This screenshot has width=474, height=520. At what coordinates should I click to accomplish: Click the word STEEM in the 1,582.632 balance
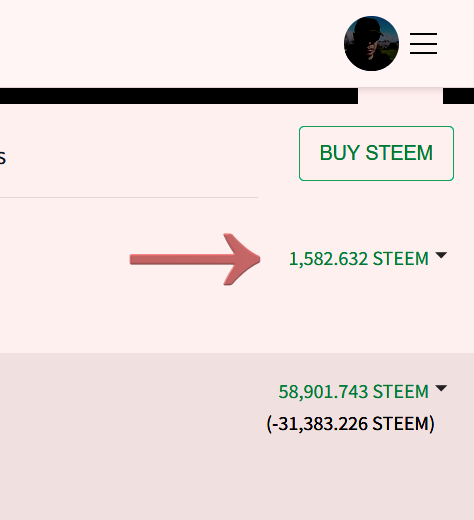point(401,259)
